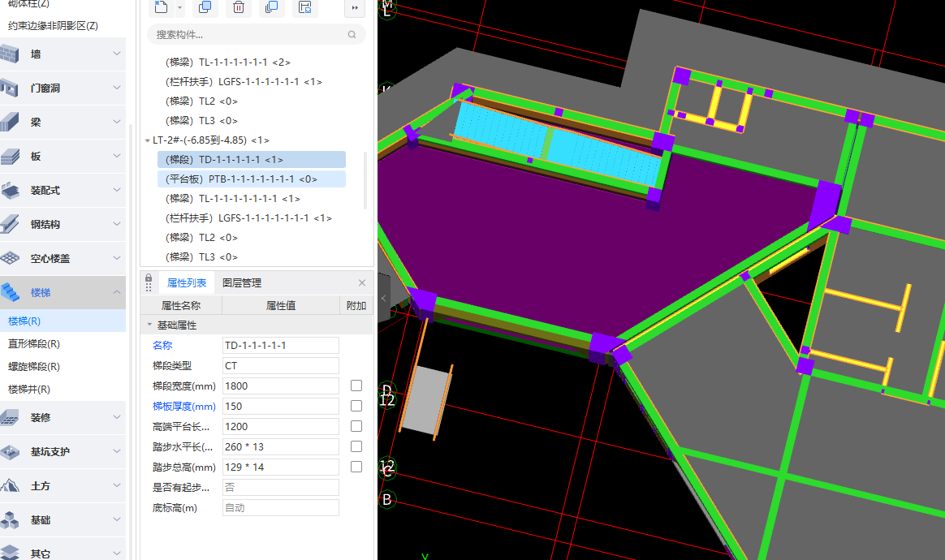945x560 pixels.
Task: Click the save-to-library component icon
Action: pyautogui.click(x=304, y=7)
